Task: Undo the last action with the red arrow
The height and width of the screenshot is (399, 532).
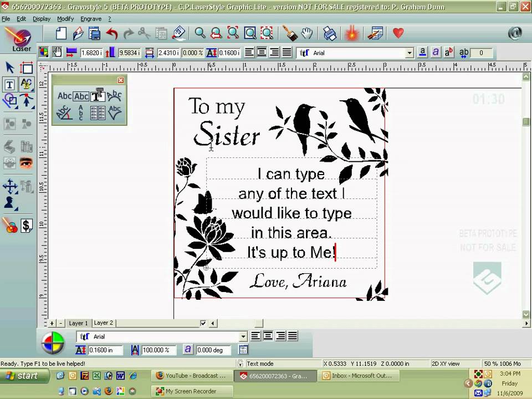Action: 111,33
